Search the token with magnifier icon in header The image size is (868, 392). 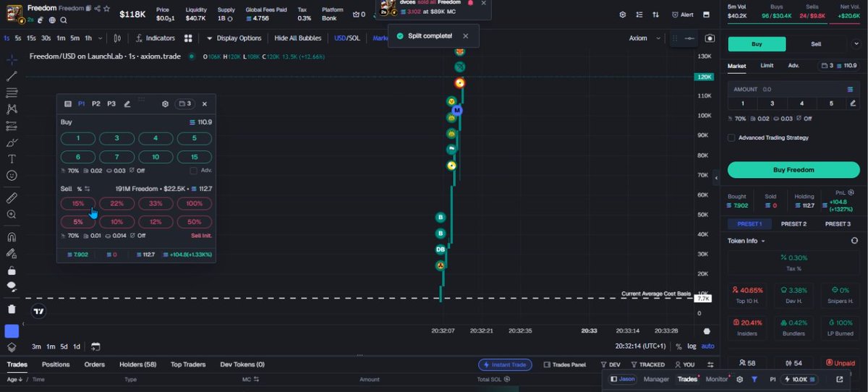pos(64,20)
